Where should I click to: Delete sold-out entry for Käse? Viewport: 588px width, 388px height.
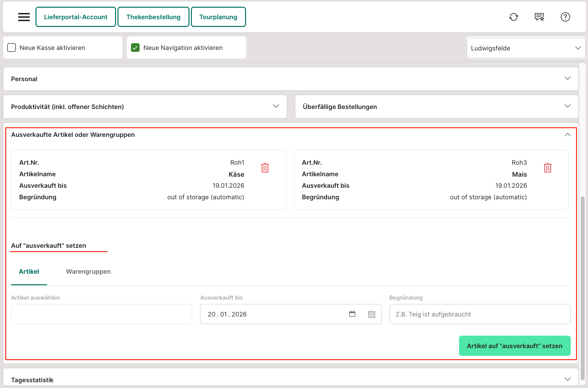[x=265, y=168]
